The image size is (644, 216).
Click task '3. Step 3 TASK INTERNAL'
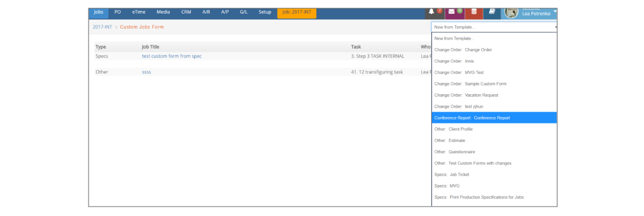point(377,56)
